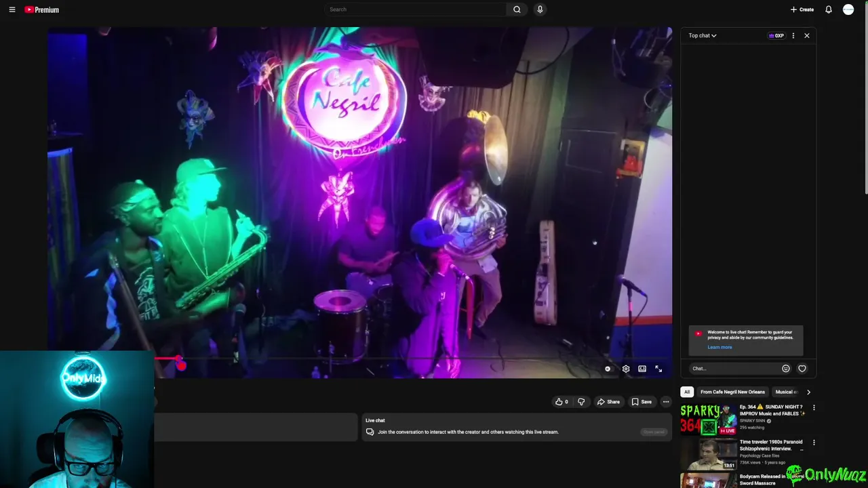Open the Create menu

[802, 9]
